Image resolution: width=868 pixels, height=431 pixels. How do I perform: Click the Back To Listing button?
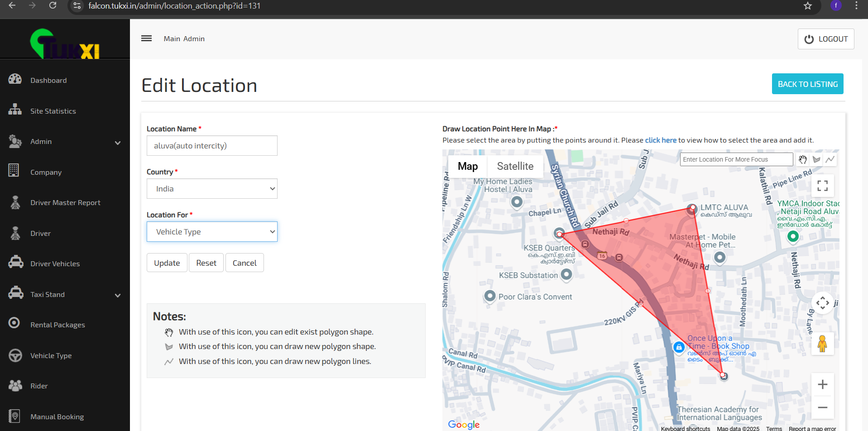pos(807,84)
